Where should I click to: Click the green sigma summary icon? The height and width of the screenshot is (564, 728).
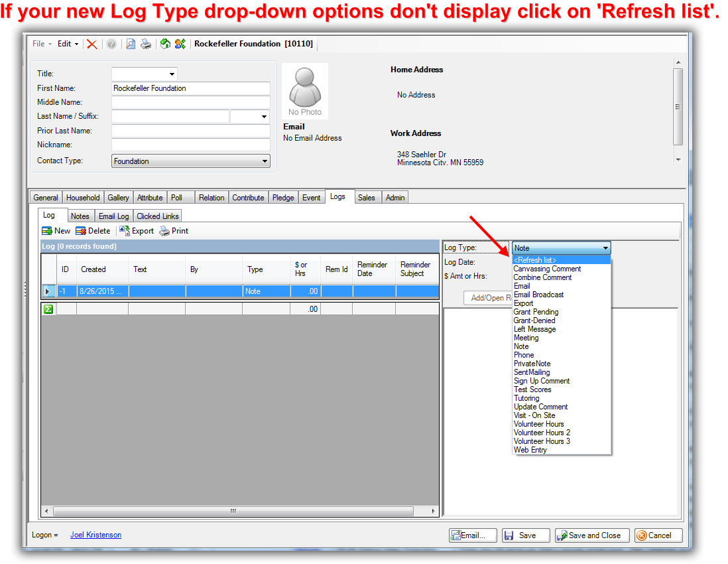click(48, 309)
